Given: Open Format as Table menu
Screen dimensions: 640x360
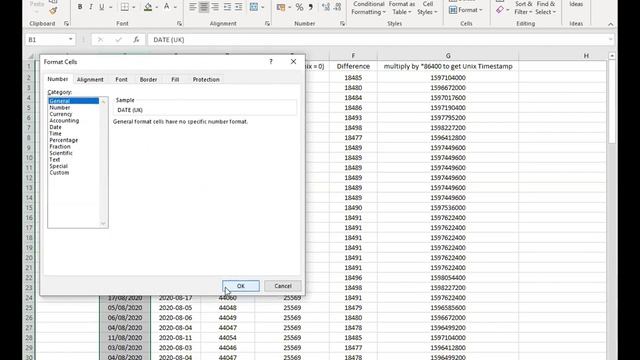Looking at the screenshot, I should [402, 8].
